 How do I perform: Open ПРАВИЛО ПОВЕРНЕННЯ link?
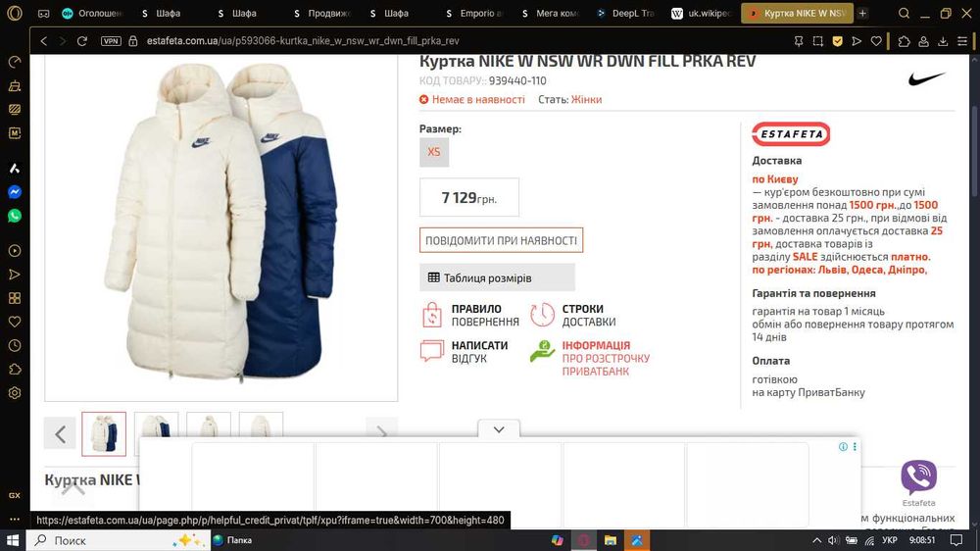470,316
